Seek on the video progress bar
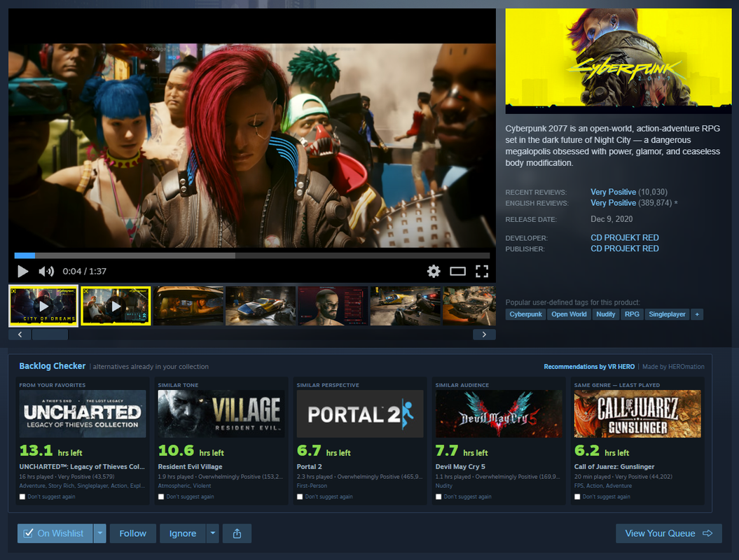Image resolution: width=739 pixels, height=560 pixels. point(252,255)
